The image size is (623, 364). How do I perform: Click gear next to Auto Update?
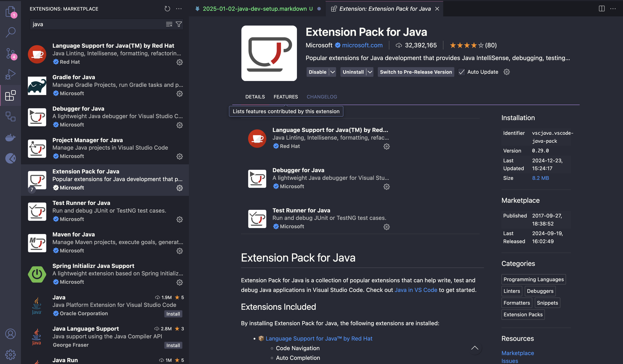(507, 72)
